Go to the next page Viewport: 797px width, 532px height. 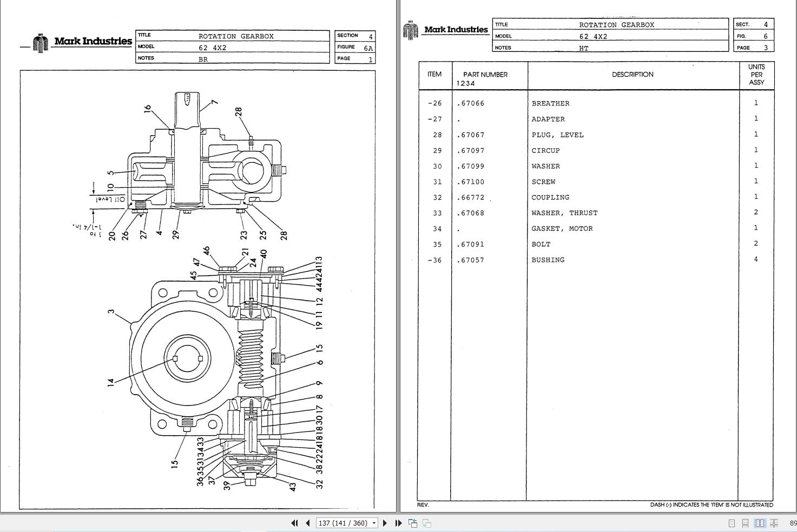385,523
